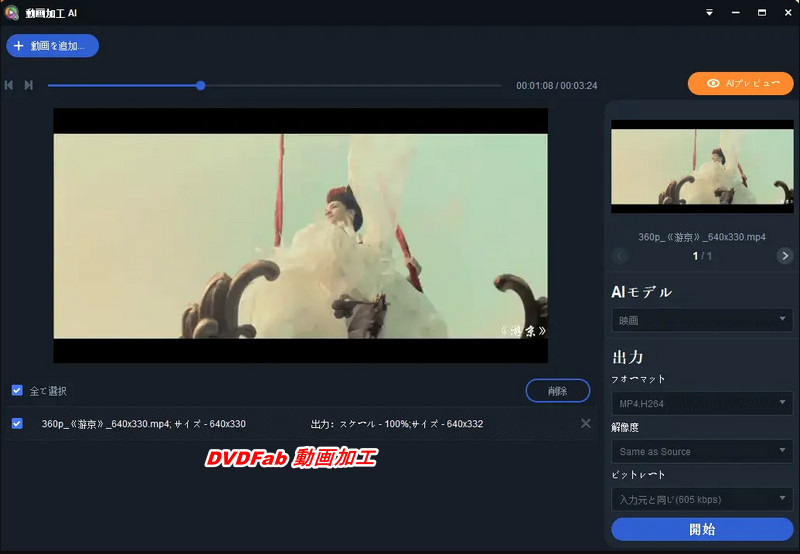This screenshot has width=800, height=554.
Task: Click the playback seek slider handle
Action: (x=201, y=85)
